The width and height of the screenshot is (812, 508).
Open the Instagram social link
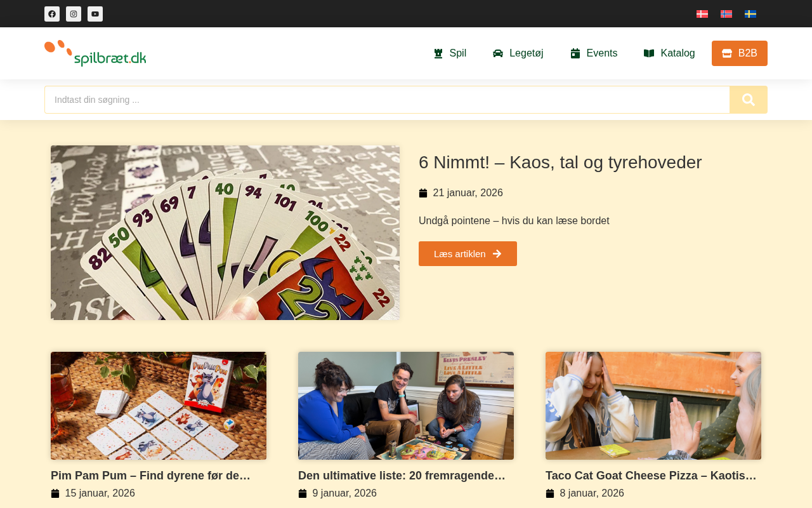tap(74, 14)
